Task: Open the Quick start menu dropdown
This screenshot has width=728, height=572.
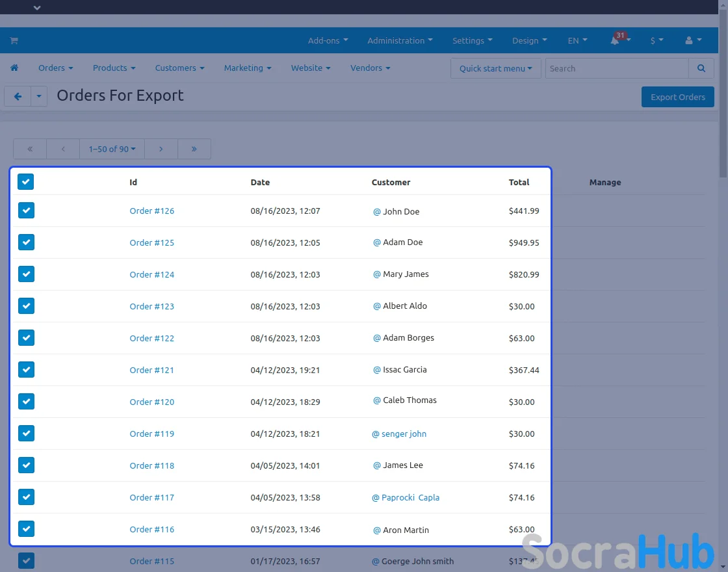Action: coord(495,68)
